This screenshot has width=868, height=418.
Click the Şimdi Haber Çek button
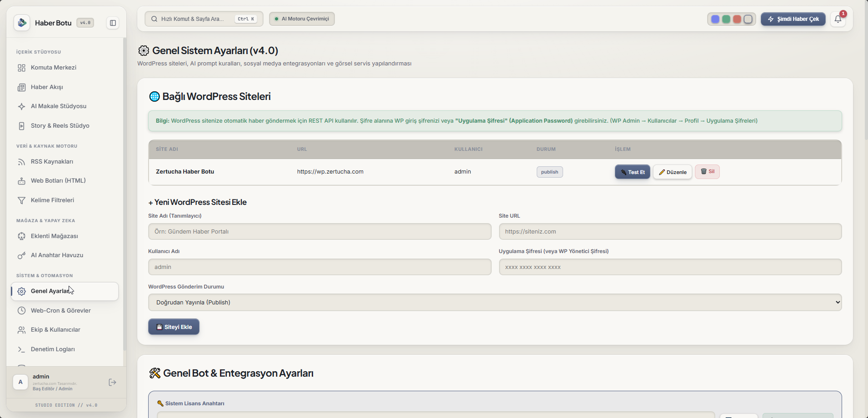[793, 19]
